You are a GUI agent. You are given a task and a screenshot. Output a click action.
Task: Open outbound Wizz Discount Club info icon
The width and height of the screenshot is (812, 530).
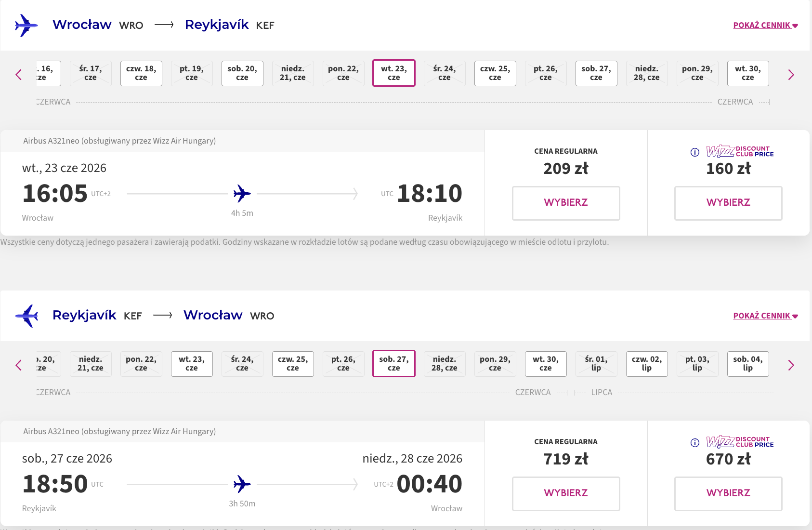[695, 152]
